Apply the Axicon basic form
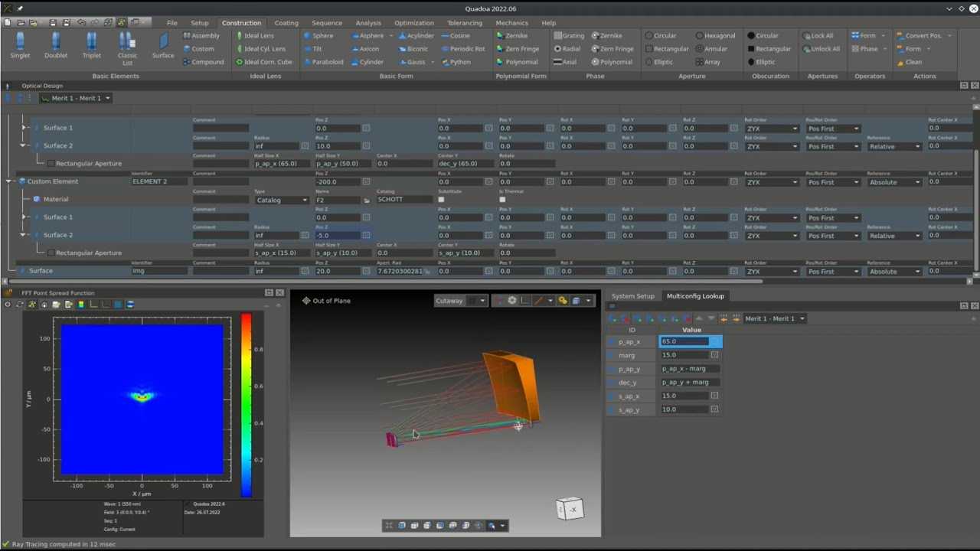The image size is (980, 551). [365, 49]
